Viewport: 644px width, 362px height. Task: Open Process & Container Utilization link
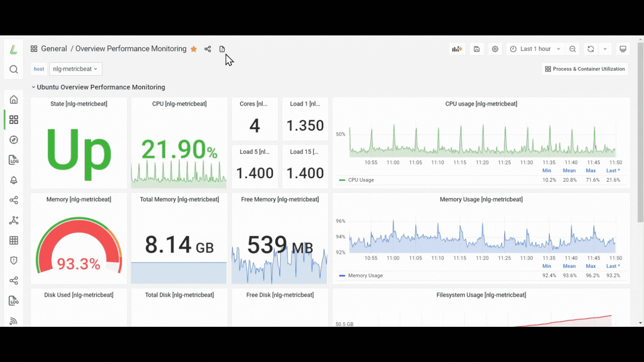585,69
